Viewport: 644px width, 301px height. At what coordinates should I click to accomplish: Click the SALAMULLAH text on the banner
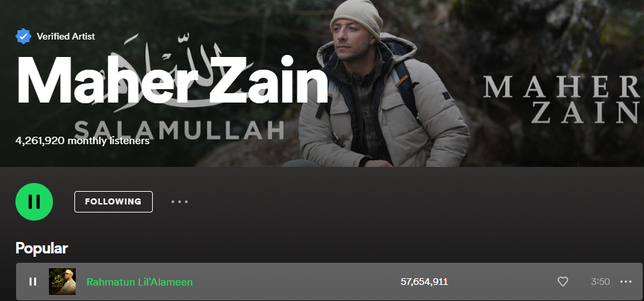pos(180,130)
